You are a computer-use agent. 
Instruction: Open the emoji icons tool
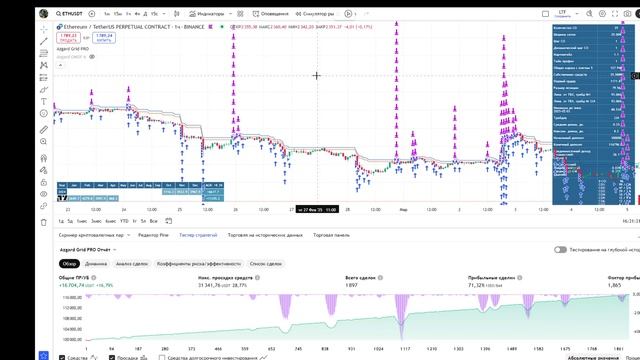coord(44,113)
